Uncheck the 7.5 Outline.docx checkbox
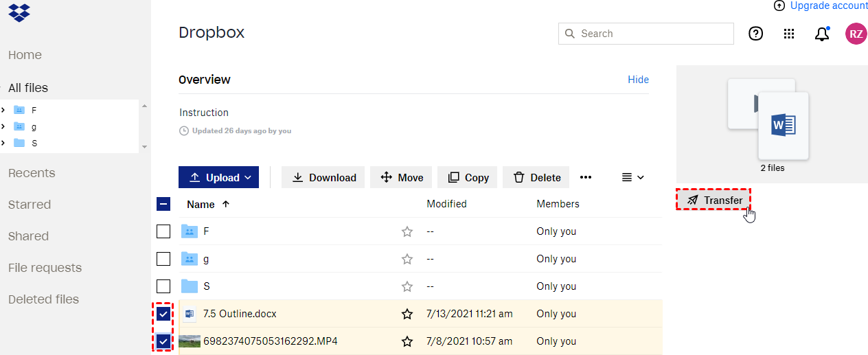The width and height of the screenshot is (868, 355). click(163, 314)
